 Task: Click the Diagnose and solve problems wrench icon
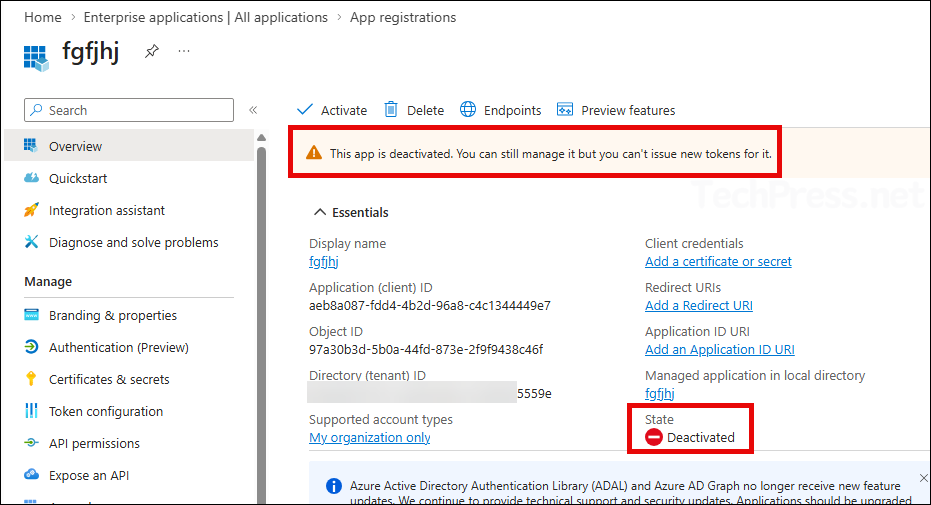31,242
